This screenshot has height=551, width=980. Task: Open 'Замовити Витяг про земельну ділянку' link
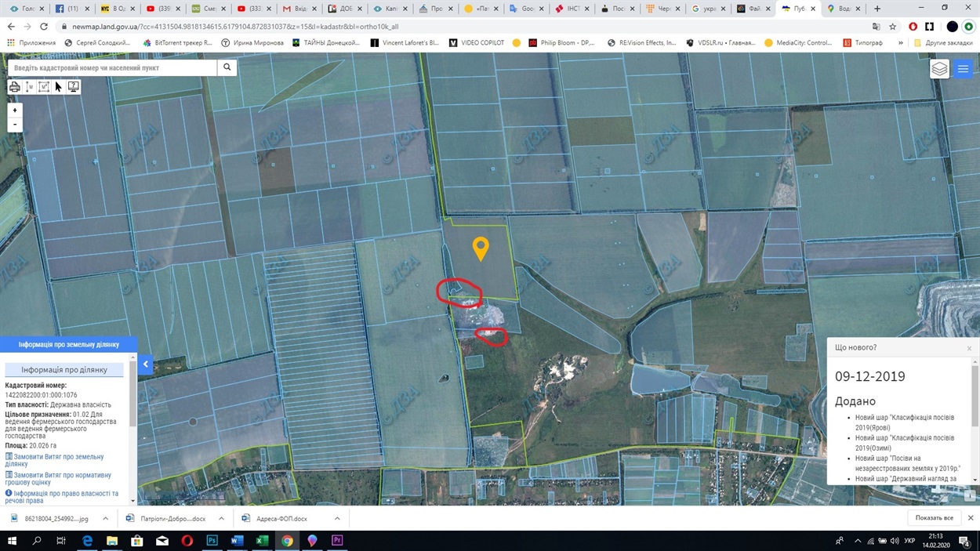pyautogui.click(x=54, y=460)
